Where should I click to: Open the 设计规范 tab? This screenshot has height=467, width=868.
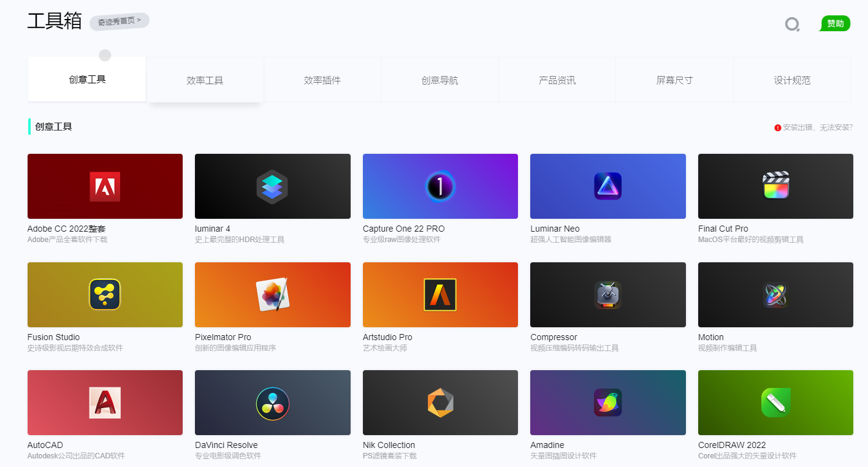pos(792,80)
